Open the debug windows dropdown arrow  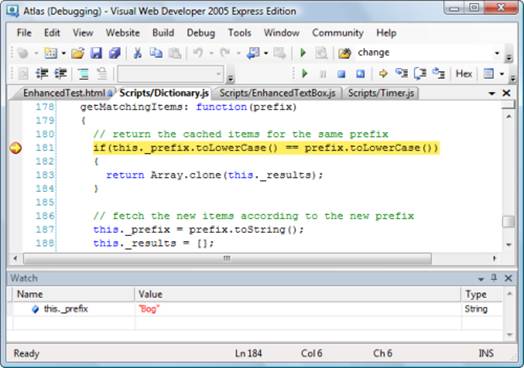[502, 74]
